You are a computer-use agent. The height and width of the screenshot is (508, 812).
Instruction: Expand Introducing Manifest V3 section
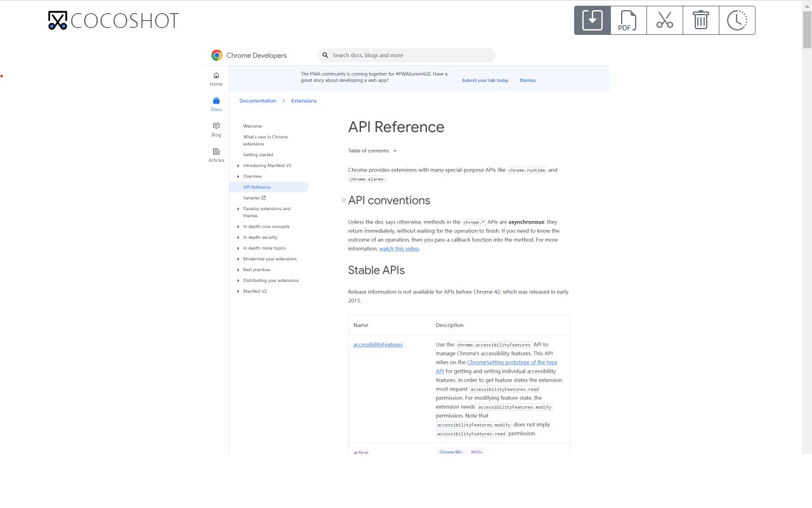click(239, 166)
